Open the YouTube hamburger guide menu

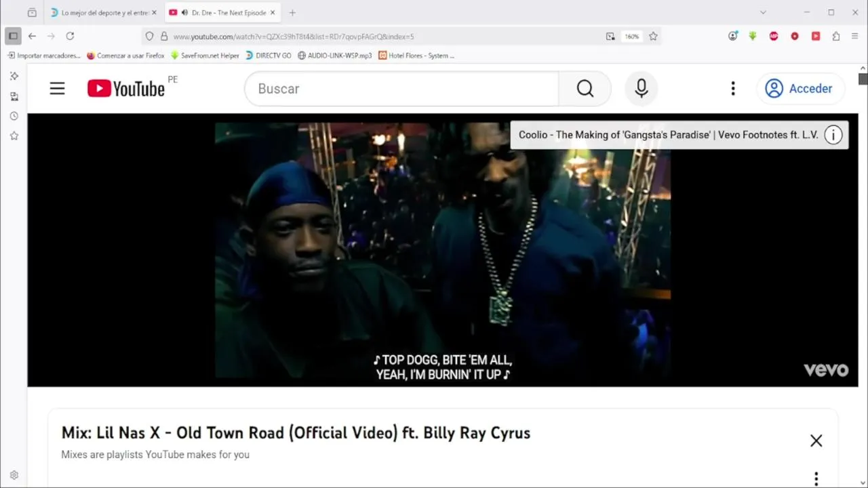[x=57, y=89]
